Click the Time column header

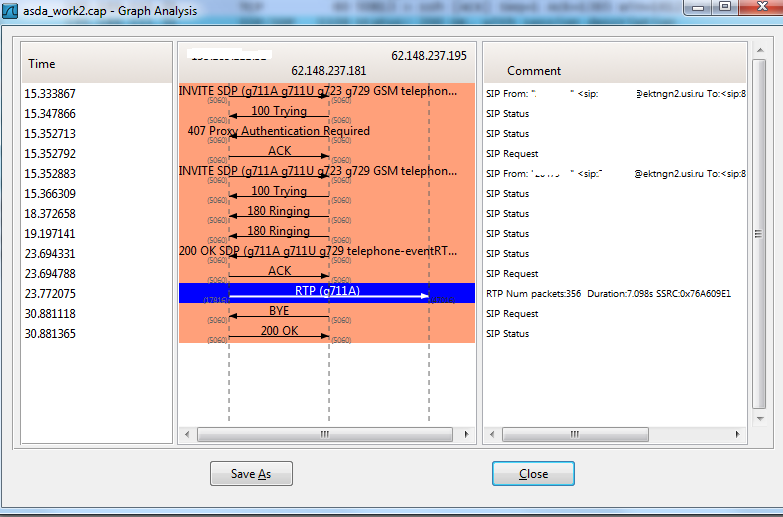coord(97,63)
